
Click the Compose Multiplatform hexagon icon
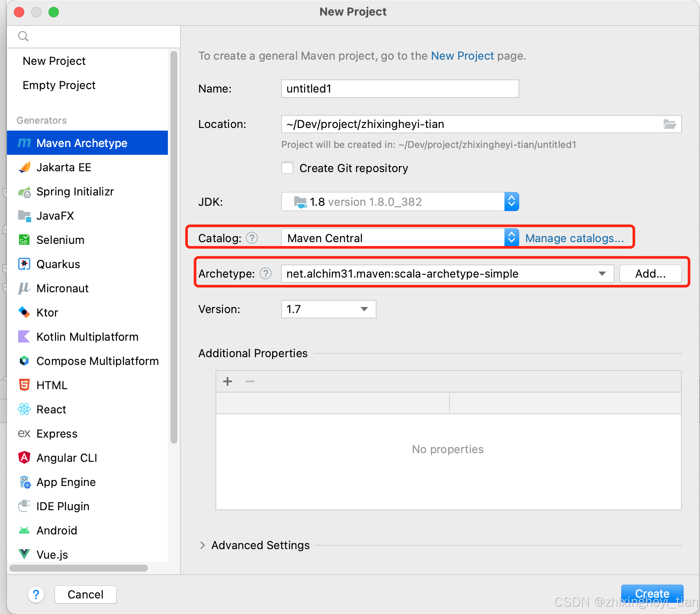coord(24,361)
